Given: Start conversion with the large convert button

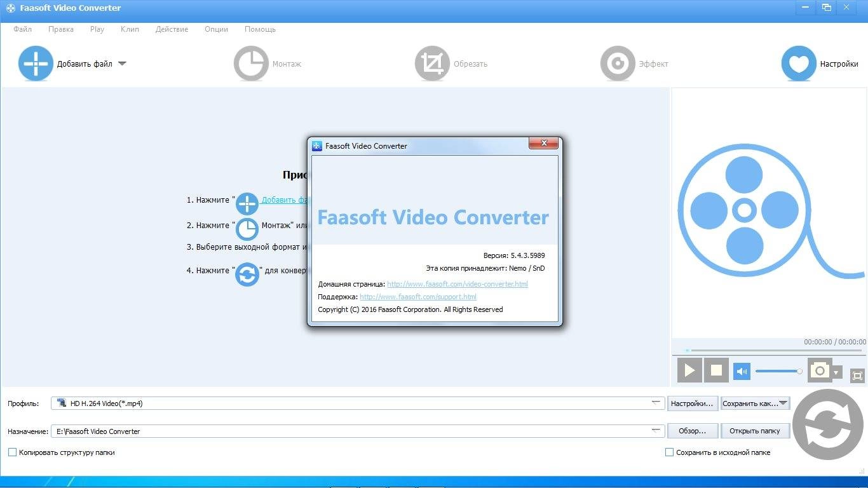Looking at the screenshot, I should click(828, 424).
